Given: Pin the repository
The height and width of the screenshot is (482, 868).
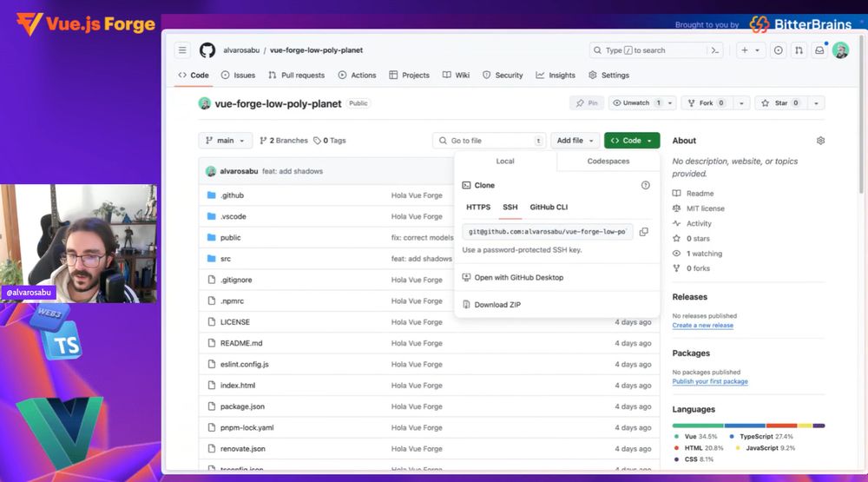Looking at the screenshot, I should tap(586, 103).
